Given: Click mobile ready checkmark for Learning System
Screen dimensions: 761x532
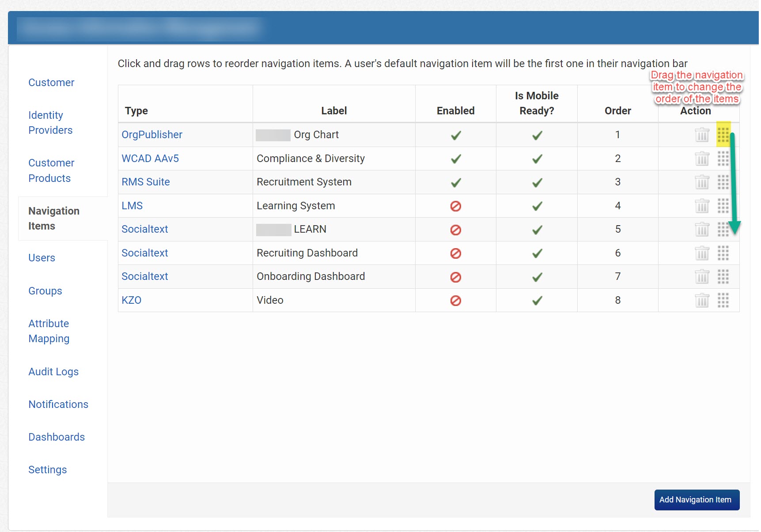Looking at the screenshot, I should [x=537, y=206].
